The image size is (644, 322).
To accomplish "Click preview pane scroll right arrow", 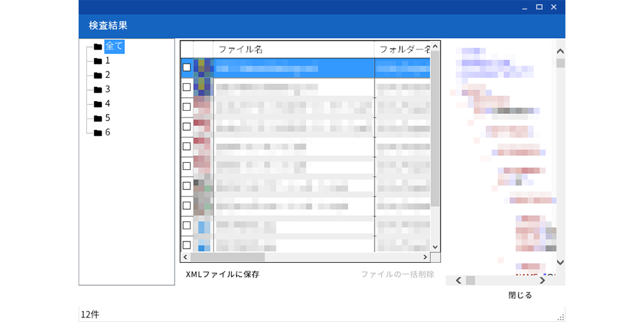I will [x=542, y=281].
